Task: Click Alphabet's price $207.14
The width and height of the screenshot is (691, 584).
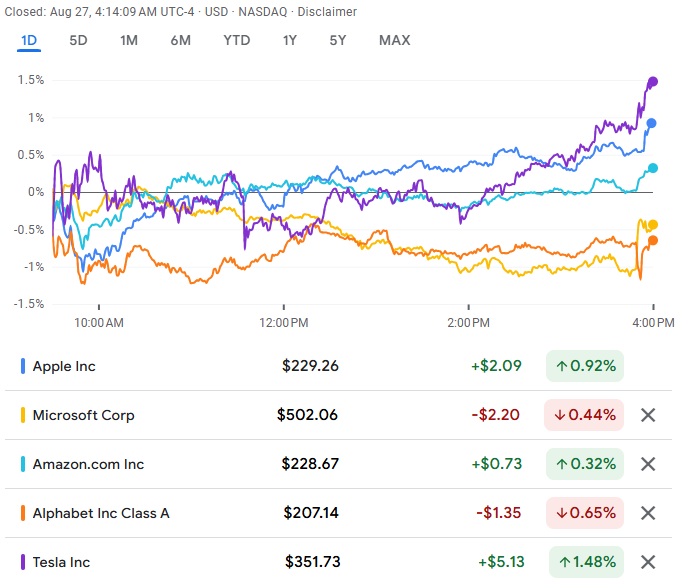Action: [311, 513]
